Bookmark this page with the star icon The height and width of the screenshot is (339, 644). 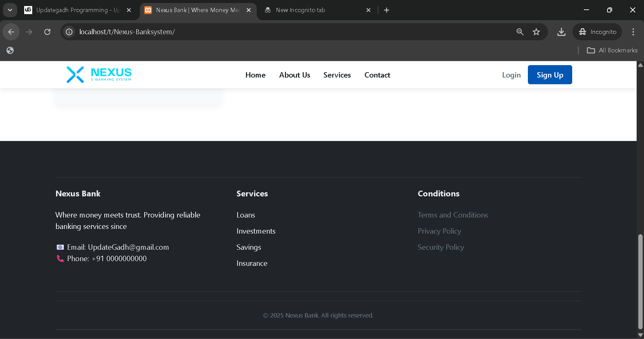(536, 32)
